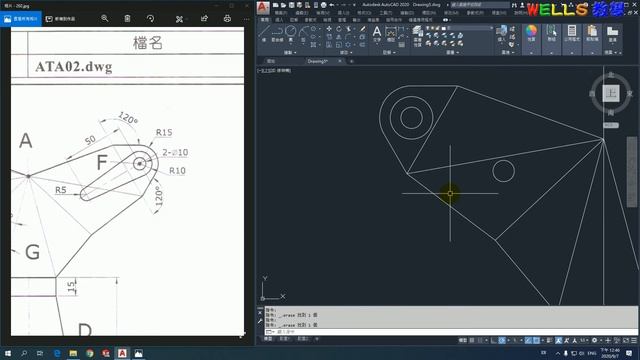Toggle grid display in status bar
Viewport: 640px width, 360px height.
coord(472,340)
